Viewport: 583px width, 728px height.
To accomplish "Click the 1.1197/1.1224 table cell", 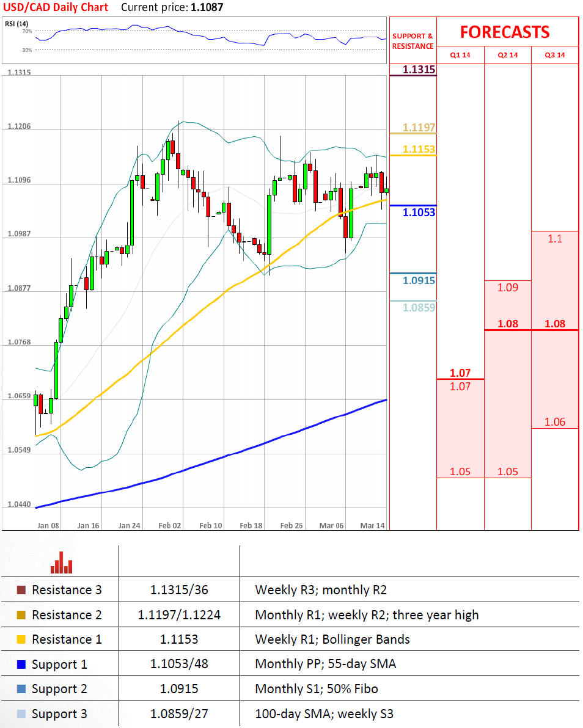I will pos(179,615).
